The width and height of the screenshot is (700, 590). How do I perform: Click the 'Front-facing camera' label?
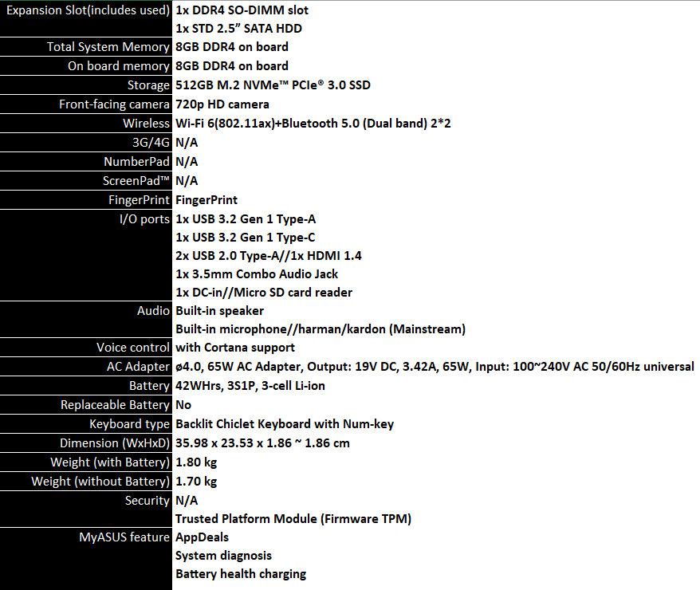114,104
